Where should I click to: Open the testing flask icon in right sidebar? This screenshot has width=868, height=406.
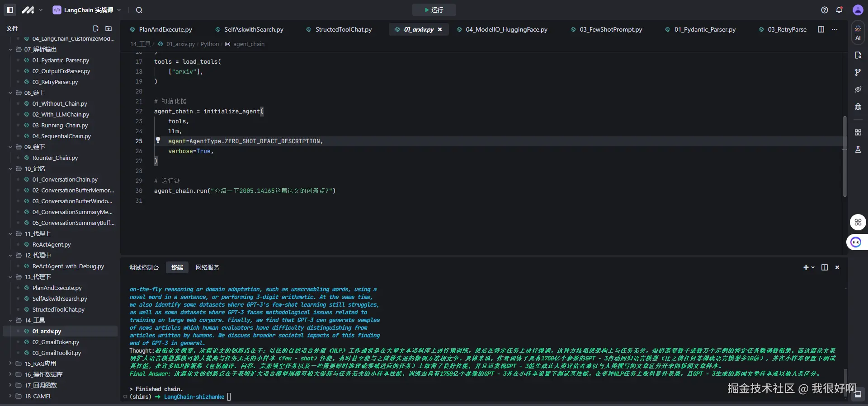[x=858, y=149]
